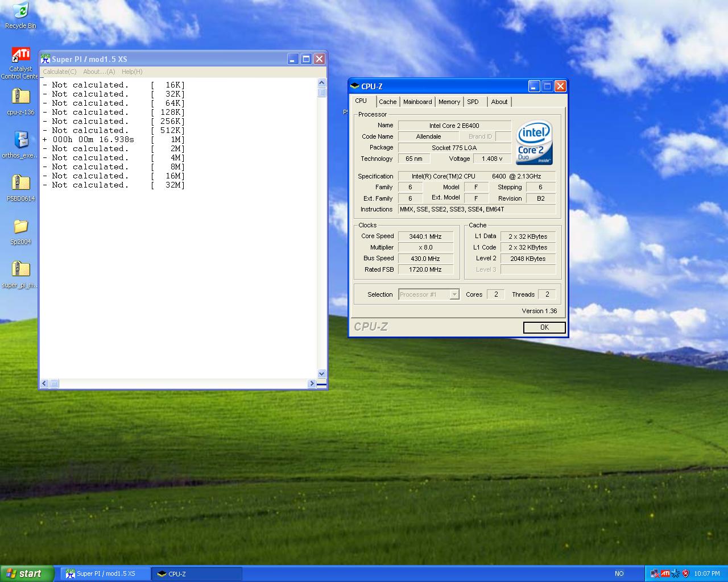Click the Code Name value Allendale

coord(428,136)
